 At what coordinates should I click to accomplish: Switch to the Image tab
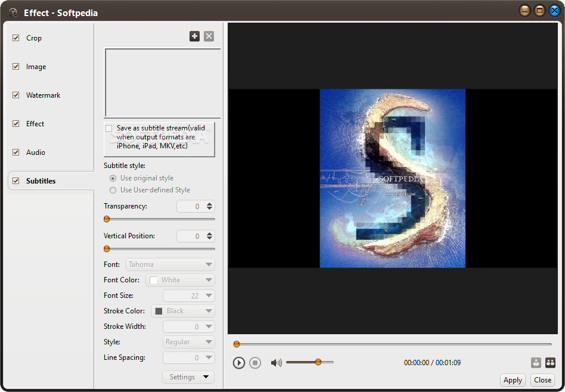point(36,66)
